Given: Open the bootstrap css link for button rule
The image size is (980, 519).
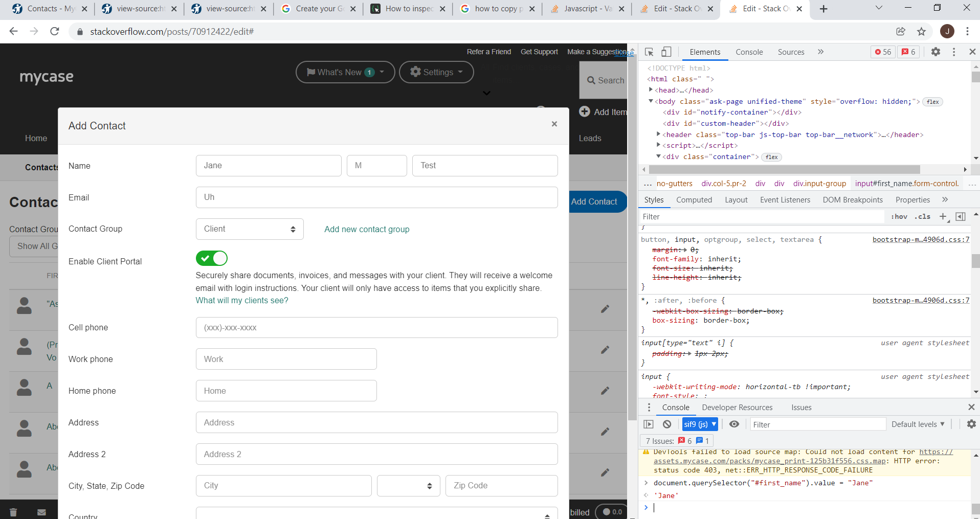Looking at the screenshot, I should click(921, 239).
